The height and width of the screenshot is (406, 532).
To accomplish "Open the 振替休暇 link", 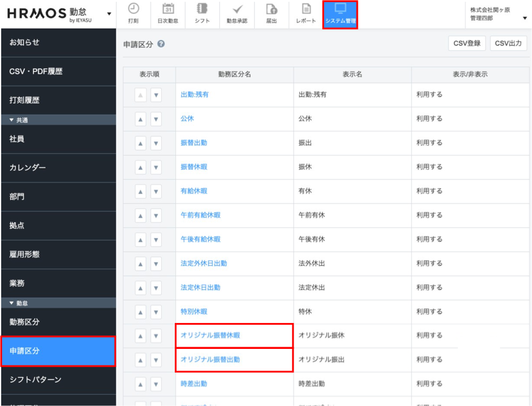I will (194, 167).
